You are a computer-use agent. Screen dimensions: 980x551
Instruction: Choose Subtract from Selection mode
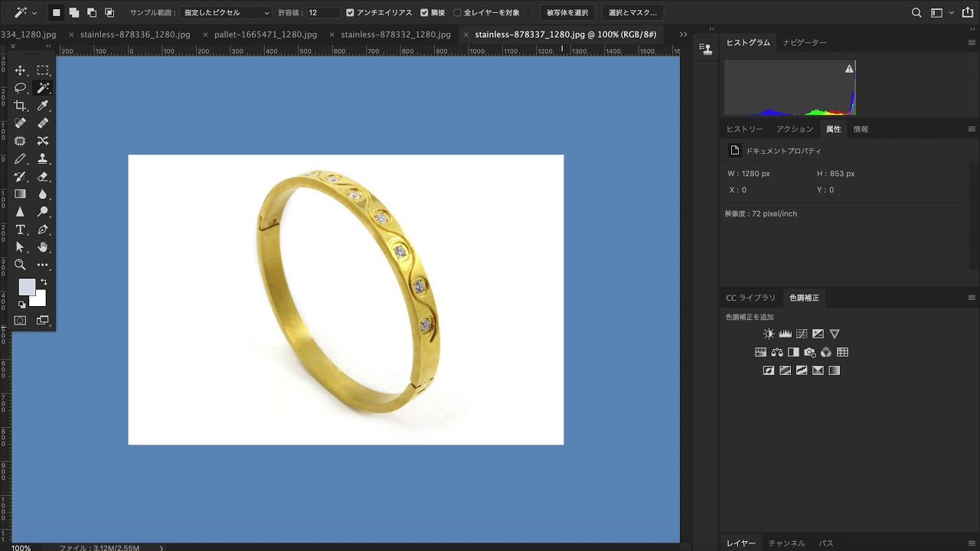[x=92, y=13]
